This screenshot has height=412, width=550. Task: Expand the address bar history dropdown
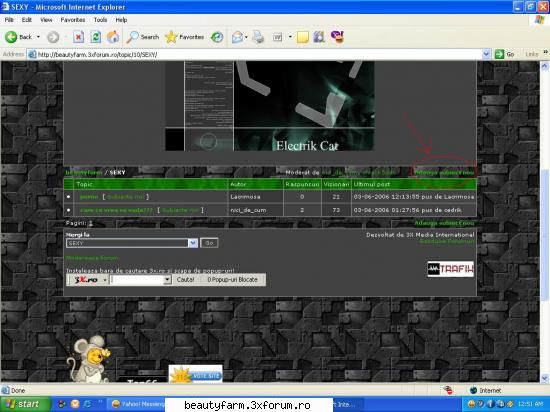coord(486,54)
